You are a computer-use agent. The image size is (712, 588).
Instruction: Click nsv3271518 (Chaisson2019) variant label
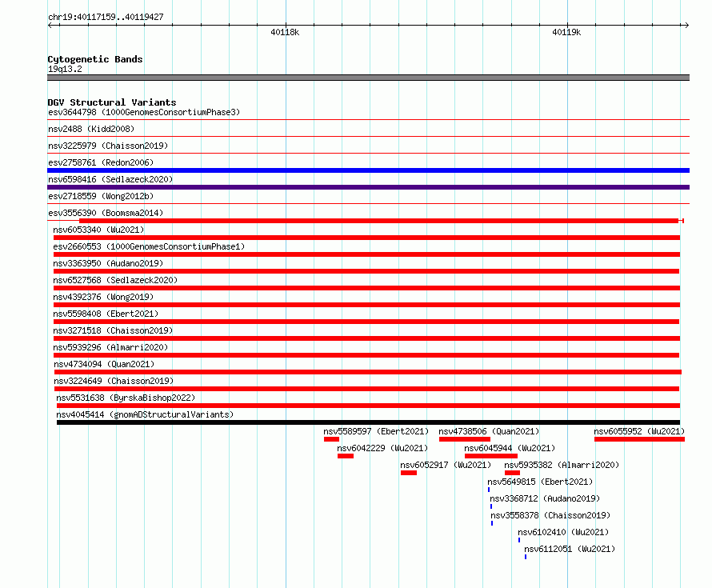[x=113, y=330]
